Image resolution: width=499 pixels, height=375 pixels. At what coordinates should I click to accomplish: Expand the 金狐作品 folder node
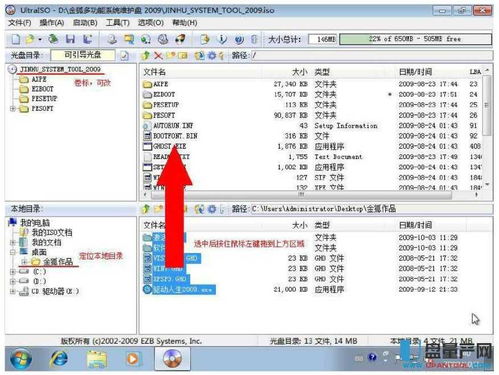(x=24, y=262)
